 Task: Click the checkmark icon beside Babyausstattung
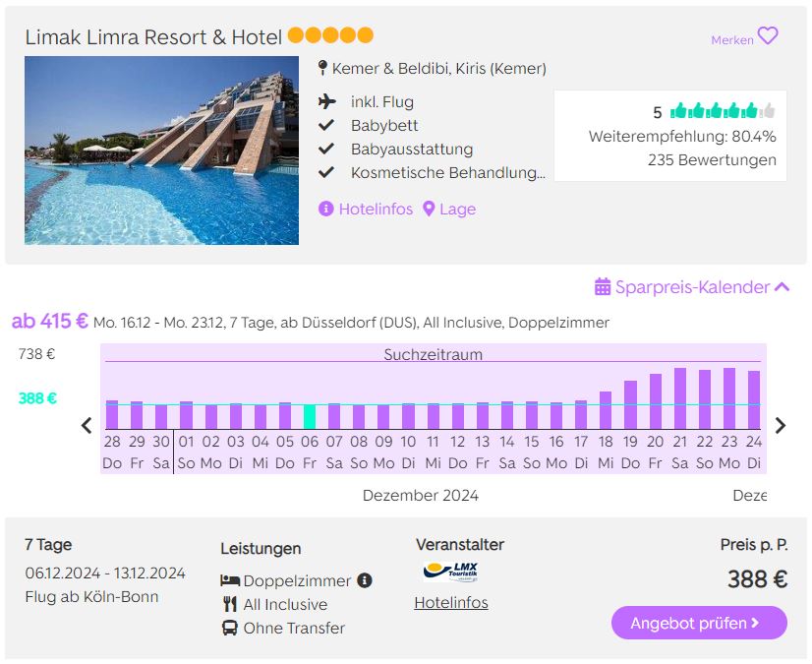[x=326, y=149]
